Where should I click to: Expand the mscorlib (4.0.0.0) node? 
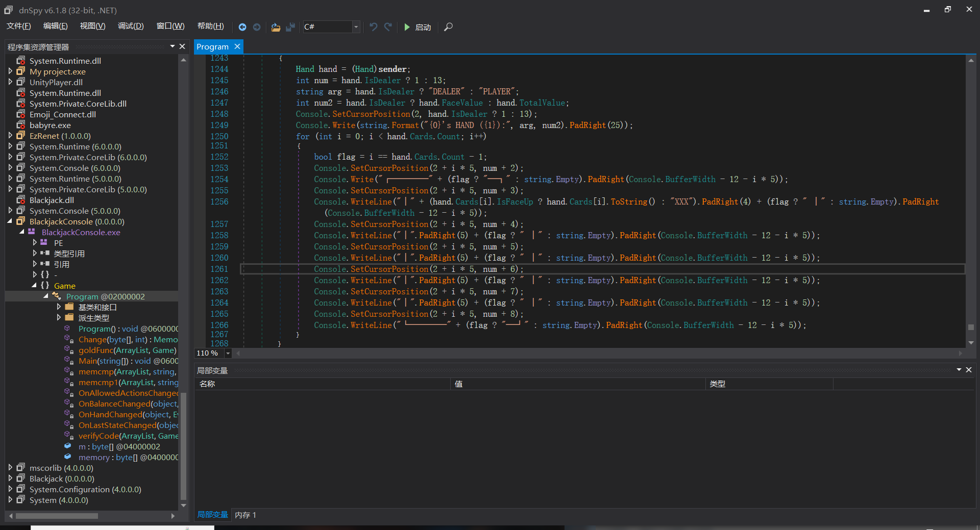pos(10,468)
